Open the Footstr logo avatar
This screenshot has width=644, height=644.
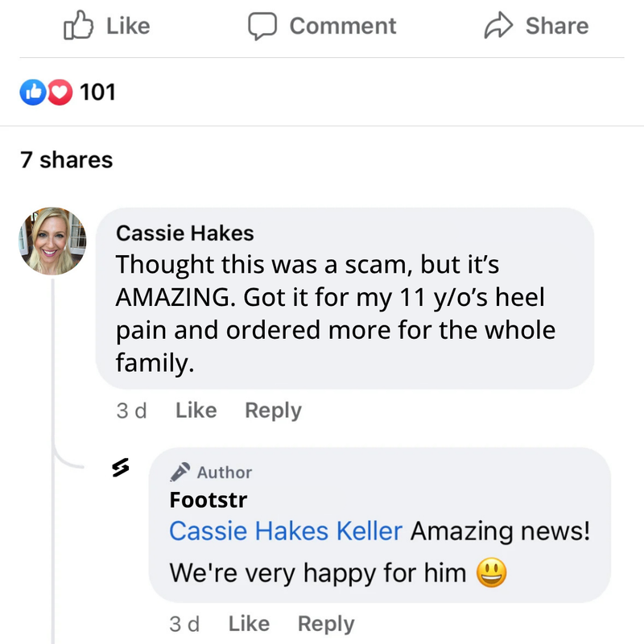tap(121, 469)
